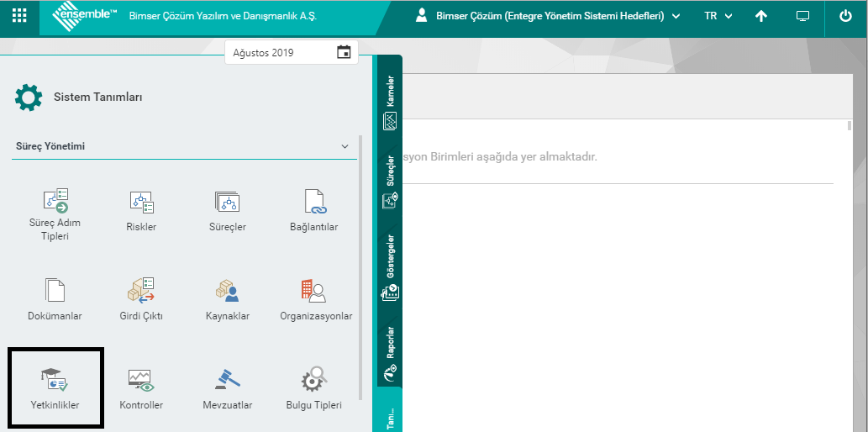Click the user profile icon

[422, 16]
